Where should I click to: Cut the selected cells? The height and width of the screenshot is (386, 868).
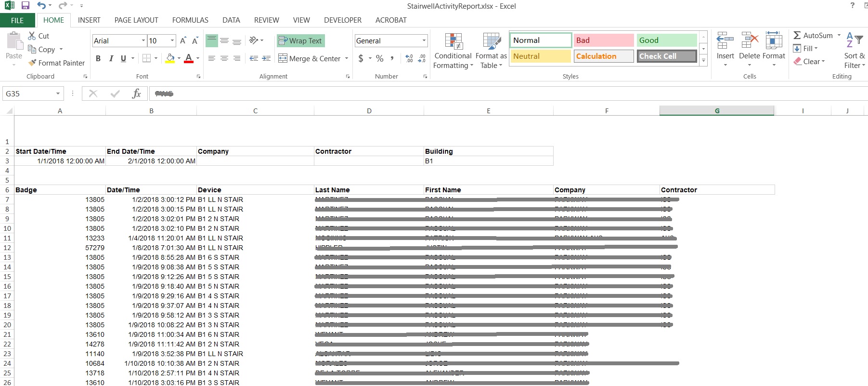[39, 36]
